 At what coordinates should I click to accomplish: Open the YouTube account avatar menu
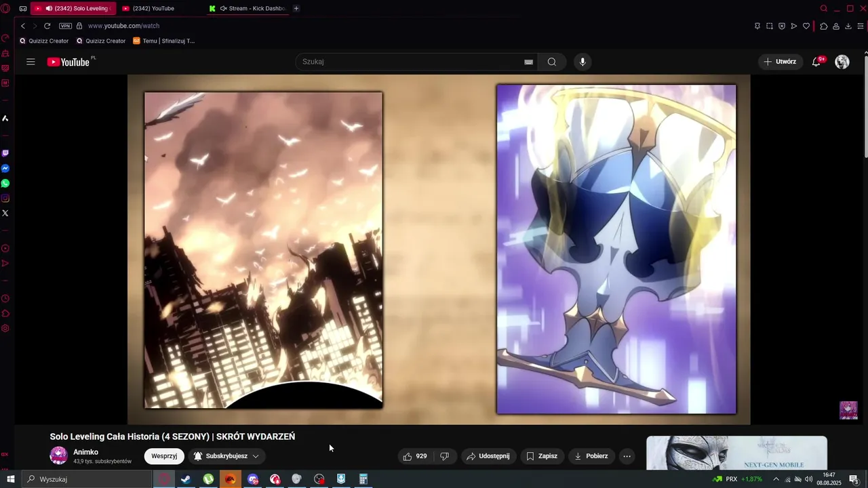pyautogui.click(x=842, y=62)
